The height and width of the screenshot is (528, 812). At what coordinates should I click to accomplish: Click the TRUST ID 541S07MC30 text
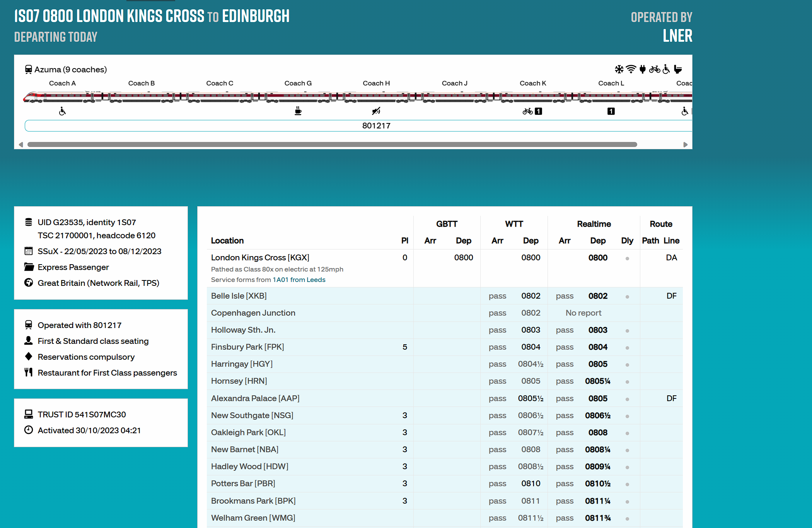tap(82, 415)
